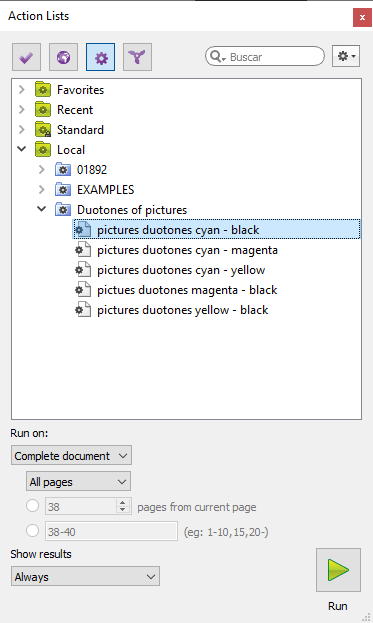Decrease the pages count stepper
373x623 pixels.
123,510
